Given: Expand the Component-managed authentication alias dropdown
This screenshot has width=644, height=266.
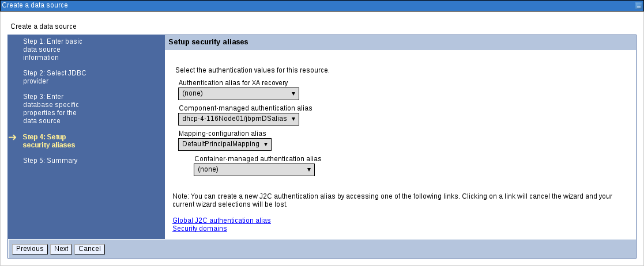Looking at the screenshot, I should 239,119.
